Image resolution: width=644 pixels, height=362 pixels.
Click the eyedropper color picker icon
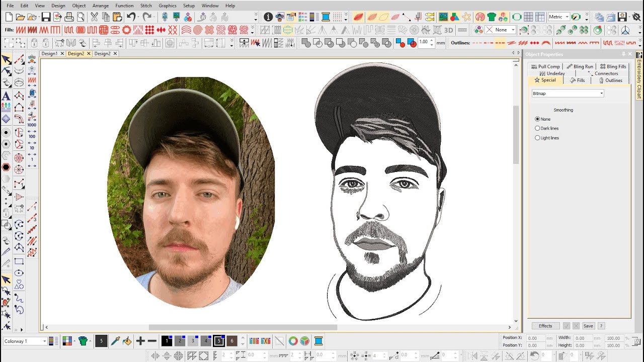coord(115,341)
